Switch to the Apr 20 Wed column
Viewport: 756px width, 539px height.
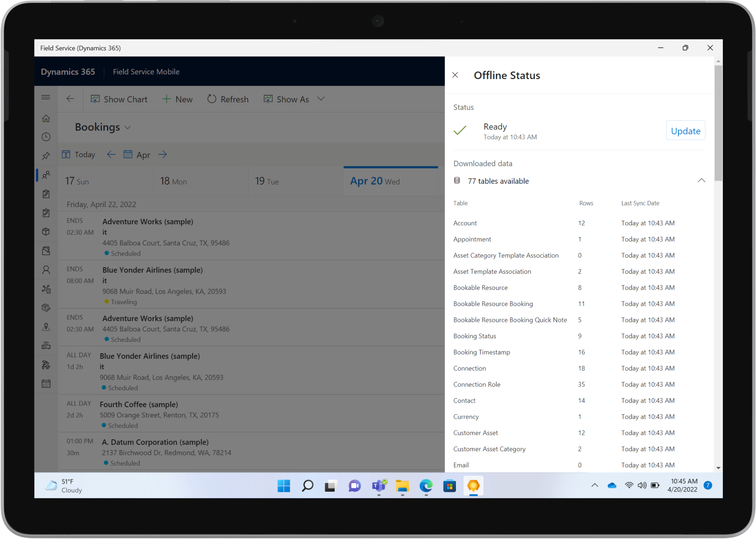[x=375, y=181]
